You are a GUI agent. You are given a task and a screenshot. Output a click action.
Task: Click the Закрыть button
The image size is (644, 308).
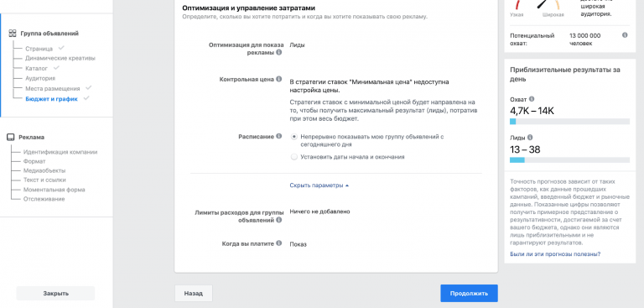pos(55,293)
